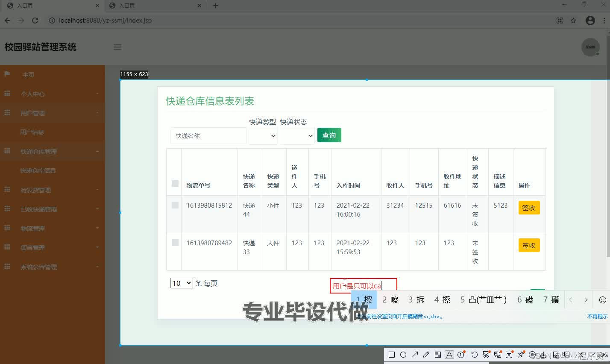
Task: Collapse 快递仓库管理 in the sidebar
Action: coord(53,152)
